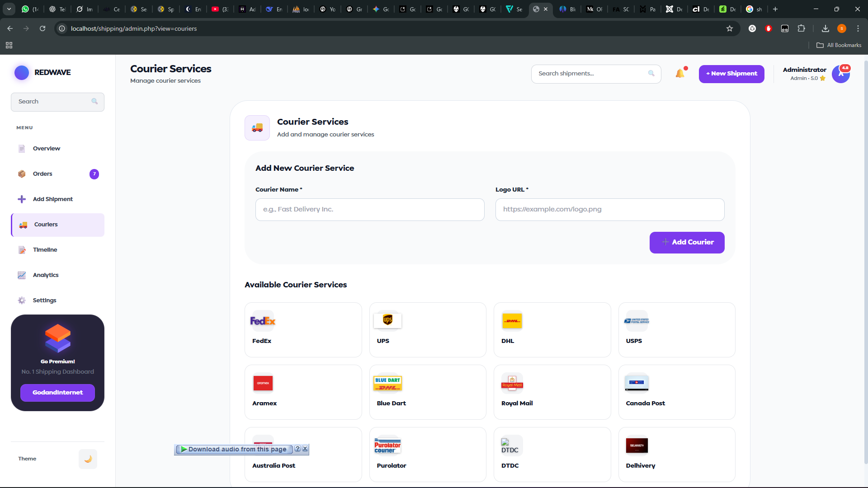Click the sidebar search magnifier icon

click(94, 102)
